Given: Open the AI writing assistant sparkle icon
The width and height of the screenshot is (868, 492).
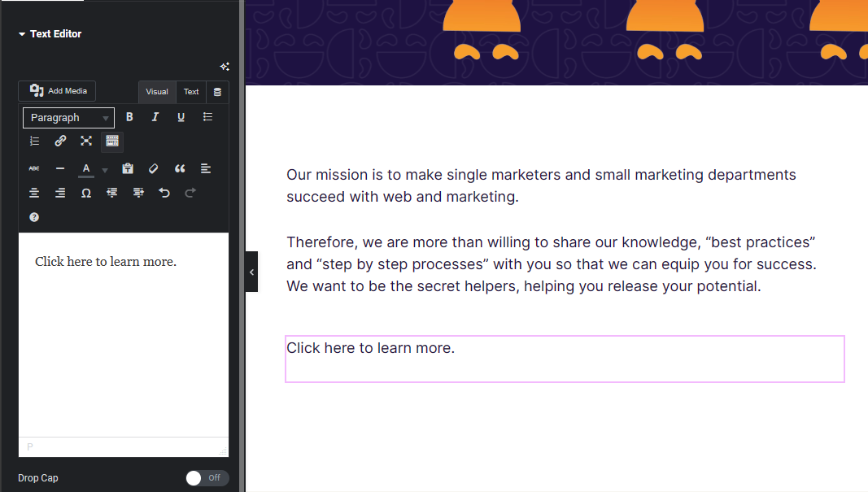Looking at the screenshot, I should point(225,67).
